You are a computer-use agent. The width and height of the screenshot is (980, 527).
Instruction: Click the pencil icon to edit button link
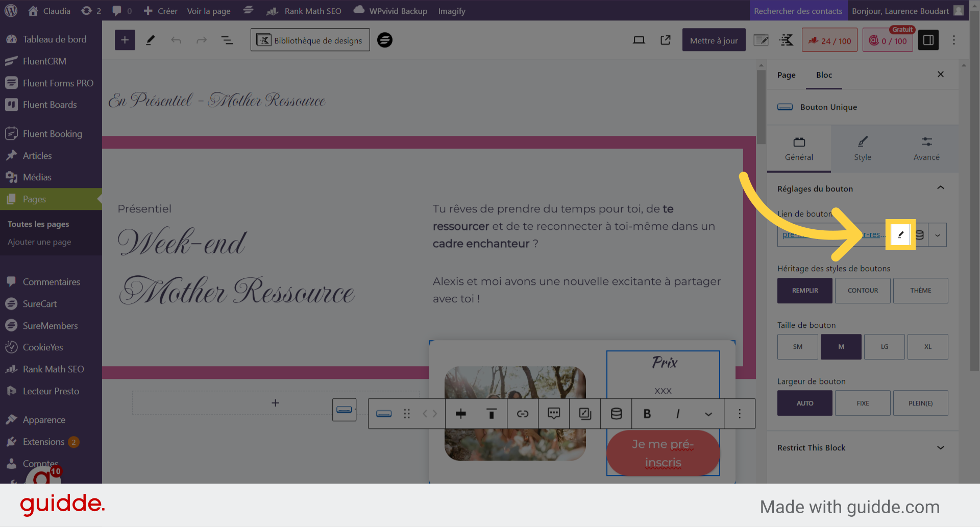(x=901, y=235)
